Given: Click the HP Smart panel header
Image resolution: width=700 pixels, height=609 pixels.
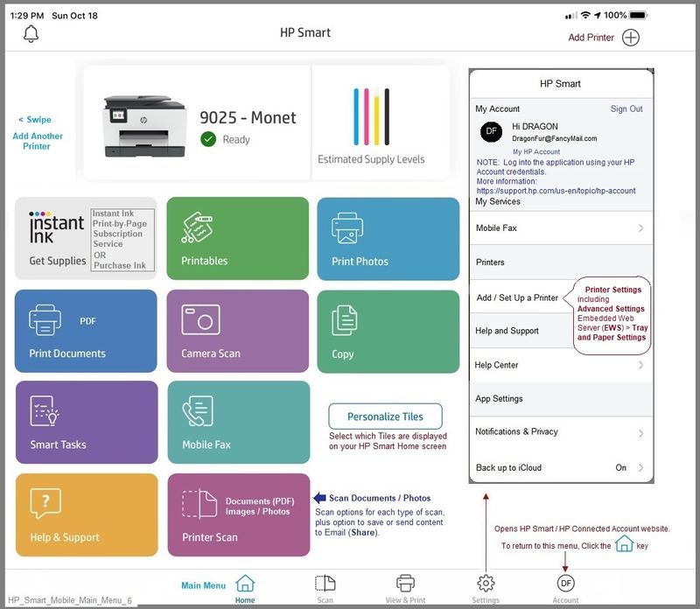Looking at the screenshot, I should pos(560,83).
